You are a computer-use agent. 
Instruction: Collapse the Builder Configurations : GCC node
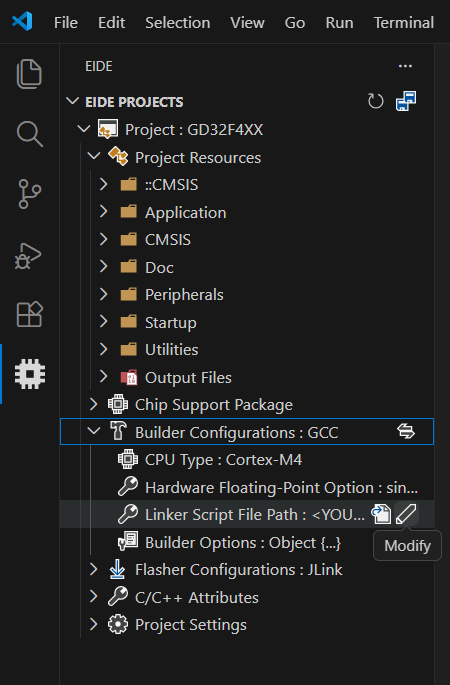point(93,432)
